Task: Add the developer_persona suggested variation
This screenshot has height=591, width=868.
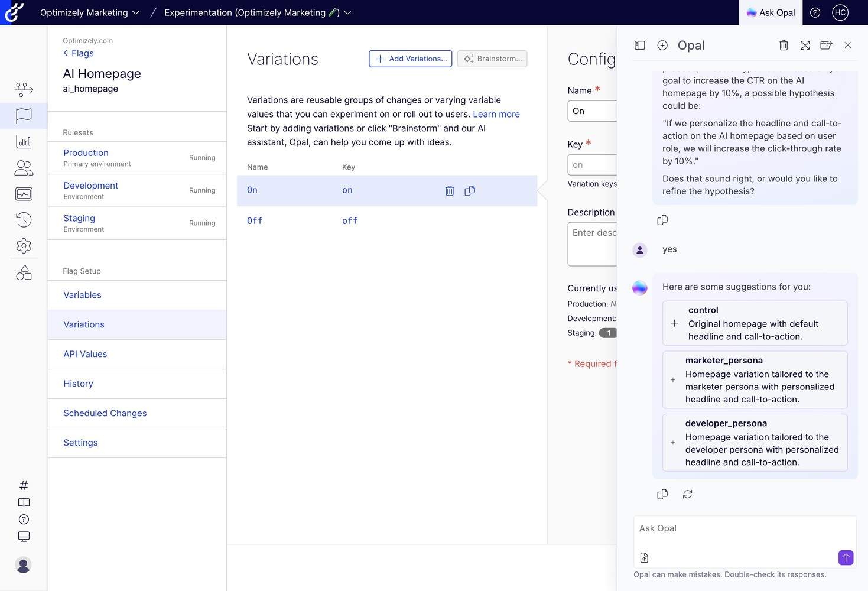Action: pyautogui.click(x=673, y=443)
